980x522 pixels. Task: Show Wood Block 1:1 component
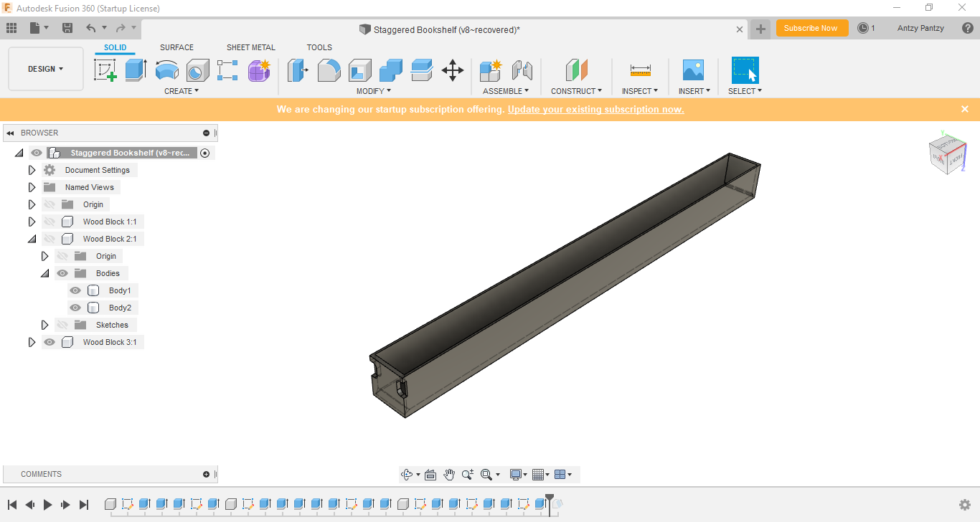pos(50,222)
